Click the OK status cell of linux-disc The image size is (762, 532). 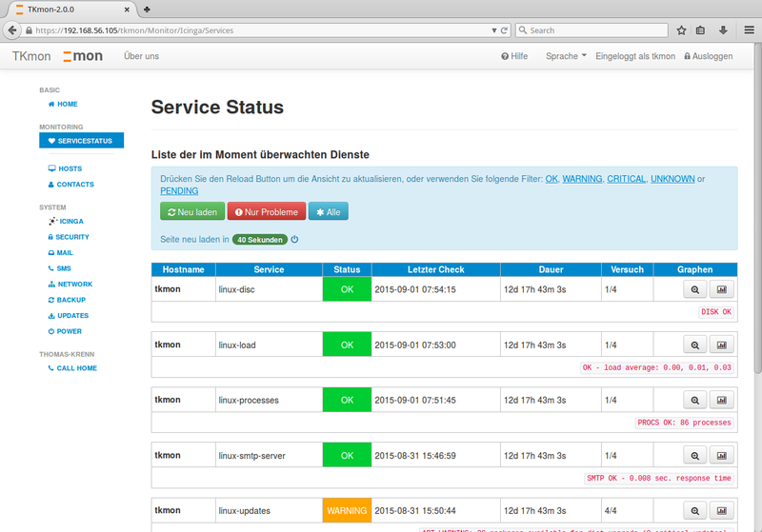pos(347,289)
